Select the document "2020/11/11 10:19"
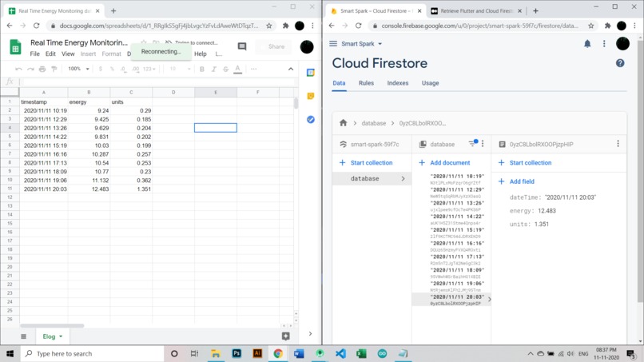This screenshot has width=644, height=362. [451, 179]
